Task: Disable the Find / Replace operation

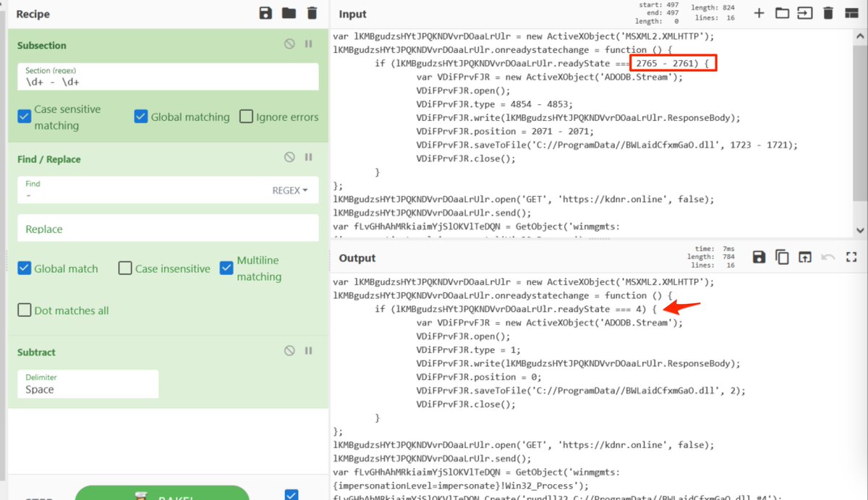Action: 289,157
